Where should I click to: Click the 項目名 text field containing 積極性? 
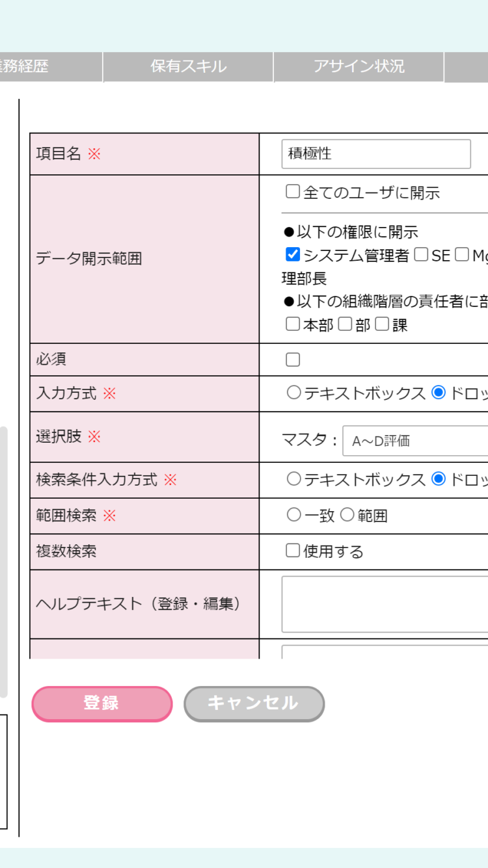tap(376, 154)
